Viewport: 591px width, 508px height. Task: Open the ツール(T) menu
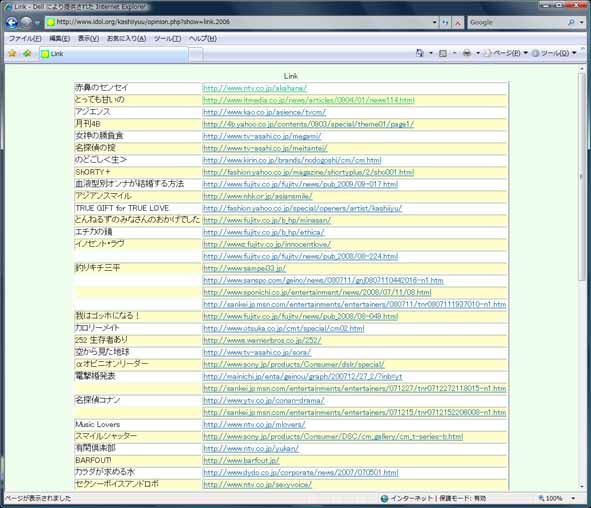(x=167, y=38)
